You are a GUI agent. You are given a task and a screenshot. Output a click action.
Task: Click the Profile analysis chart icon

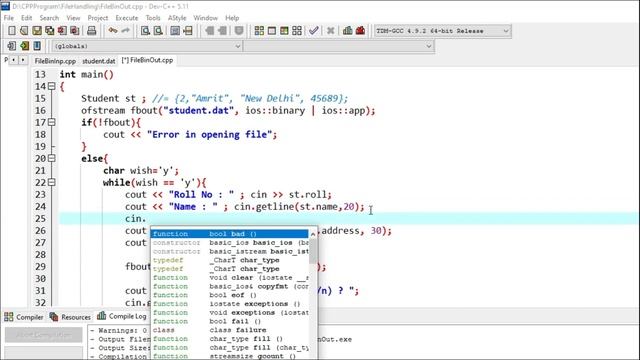348,31
